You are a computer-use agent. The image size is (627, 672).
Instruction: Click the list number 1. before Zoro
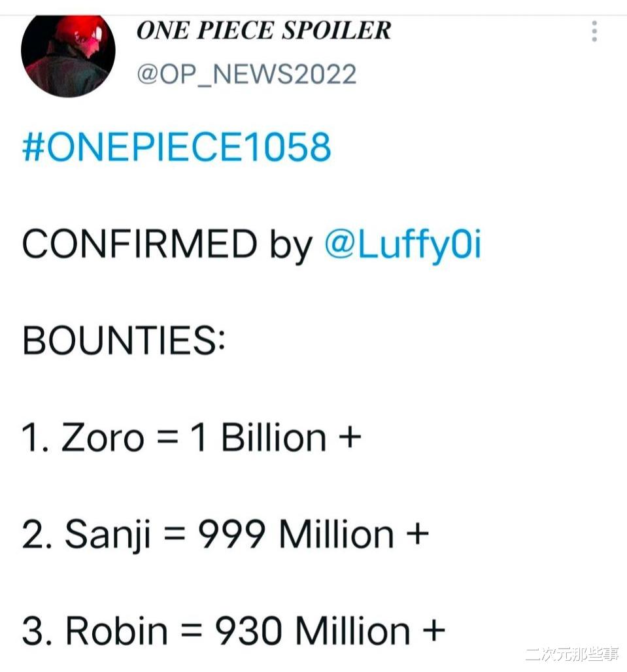coord(36,438)
